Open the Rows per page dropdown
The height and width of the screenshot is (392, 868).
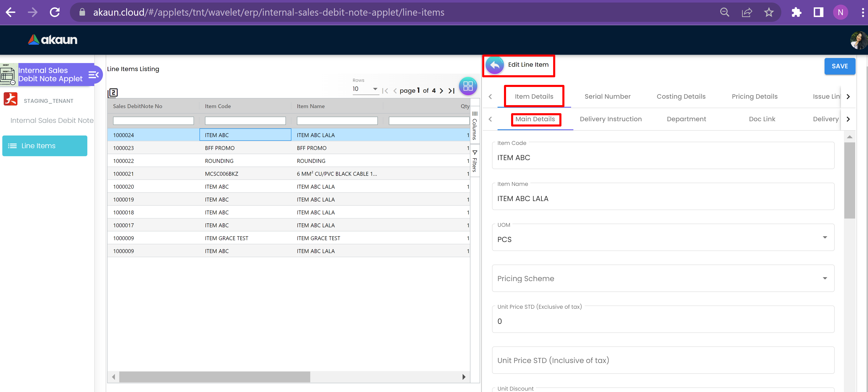click(x=365, y=89)
